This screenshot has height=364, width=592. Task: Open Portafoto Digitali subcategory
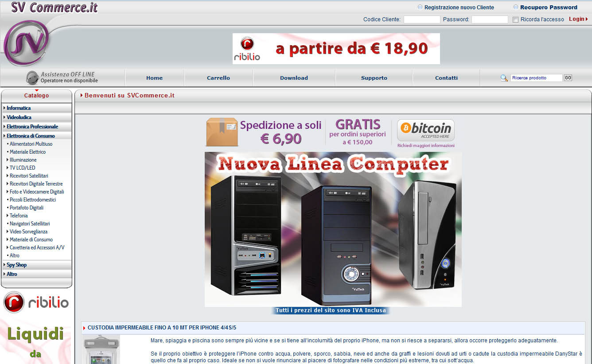[27, 208]
